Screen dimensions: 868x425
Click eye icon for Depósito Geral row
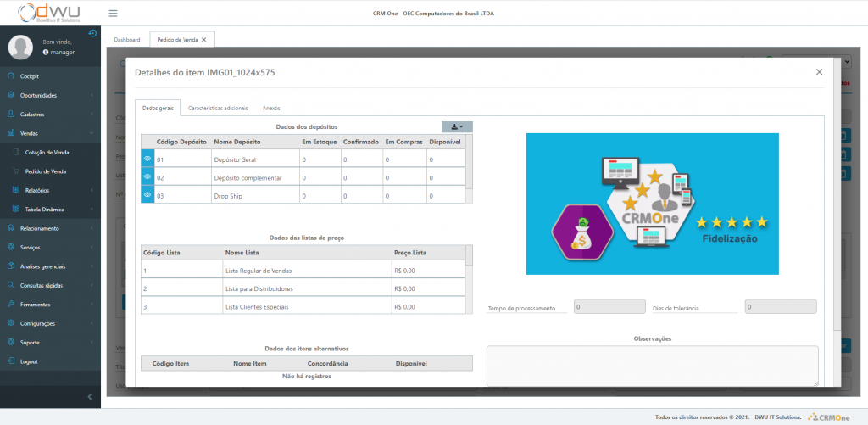[147, 159]
